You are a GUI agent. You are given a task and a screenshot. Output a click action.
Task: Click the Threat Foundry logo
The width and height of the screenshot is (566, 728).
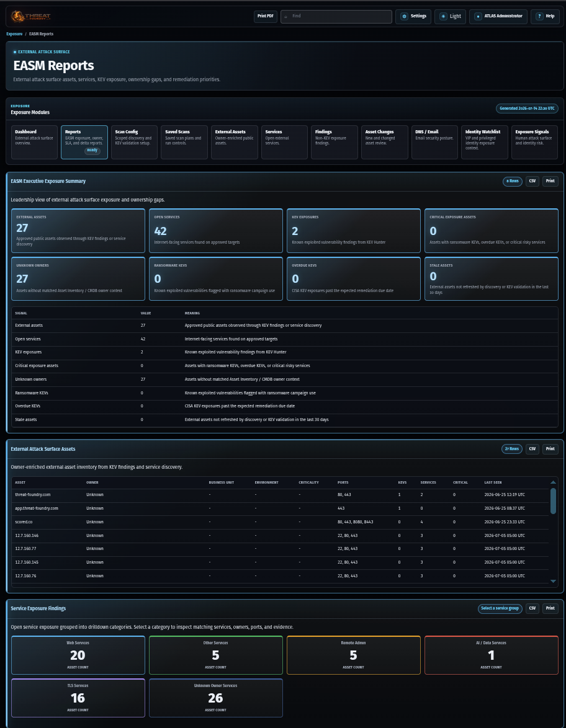[x=31, y=16]
